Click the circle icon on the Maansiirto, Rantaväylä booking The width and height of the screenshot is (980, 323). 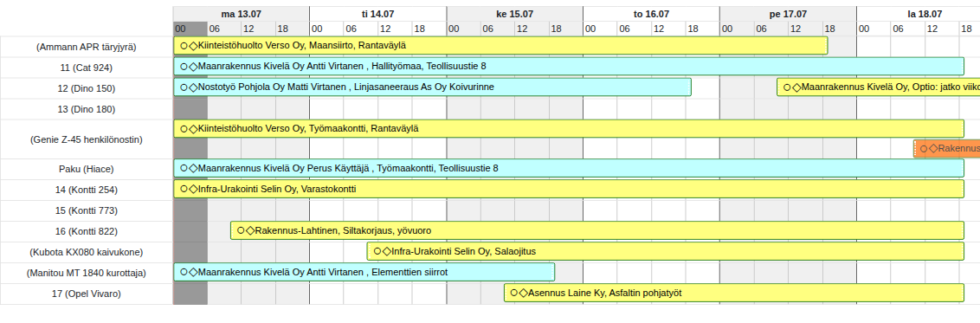[184, 46]
